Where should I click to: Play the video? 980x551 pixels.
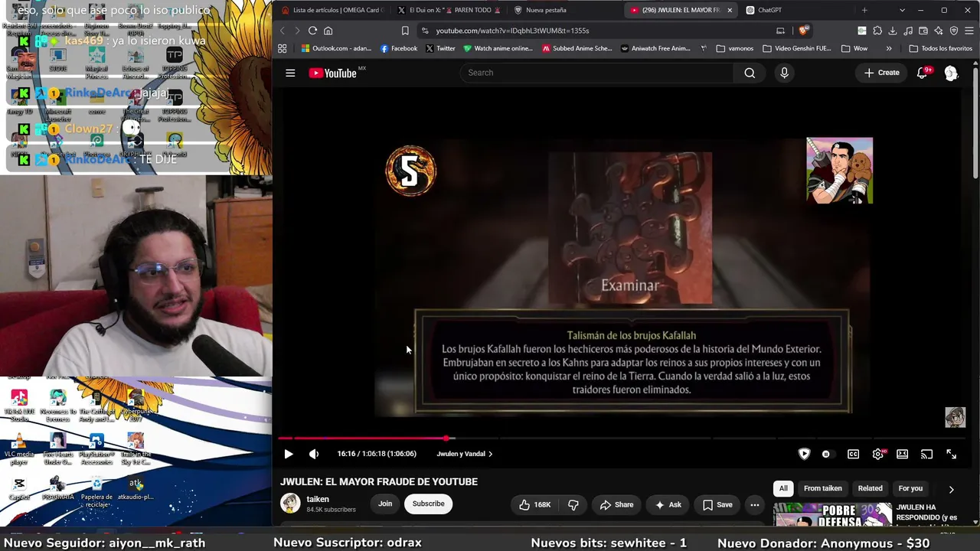[289, 454]
